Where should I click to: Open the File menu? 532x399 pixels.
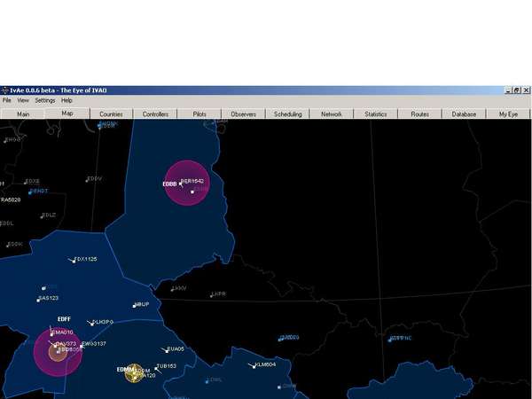7,101
